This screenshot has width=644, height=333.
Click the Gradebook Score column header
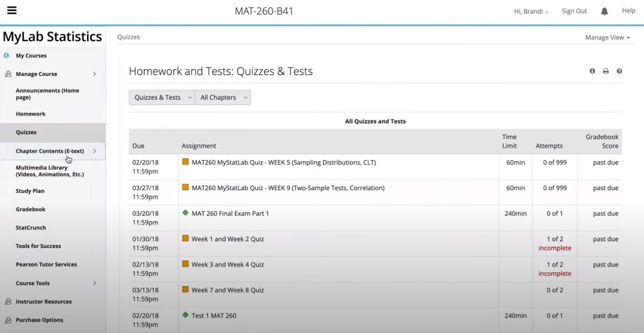click(x=602, y=141)
